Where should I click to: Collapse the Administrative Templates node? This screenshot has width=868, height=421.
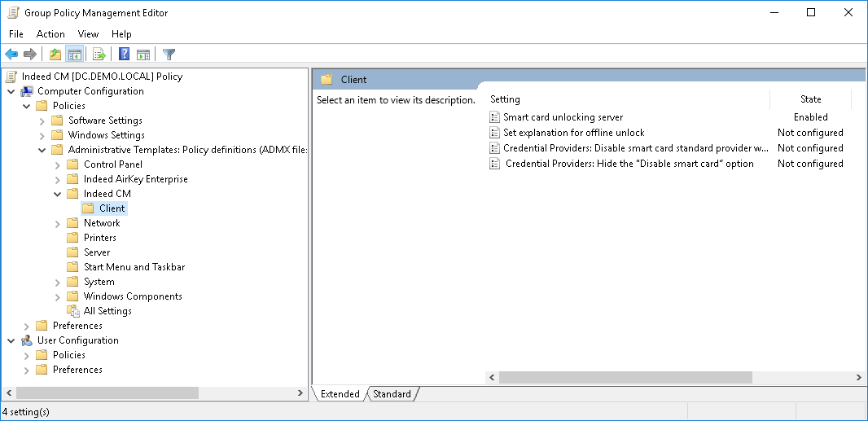[42, 150]
